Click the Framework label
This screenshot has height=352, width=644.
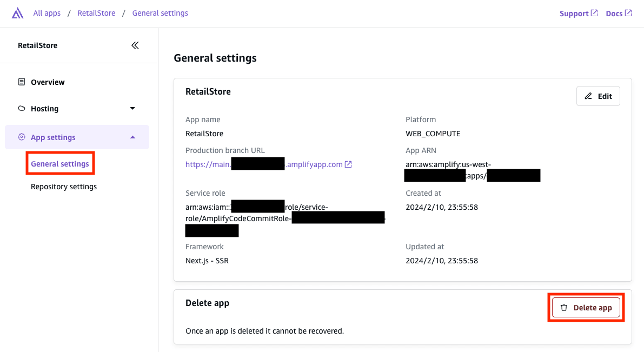point(204,247)
